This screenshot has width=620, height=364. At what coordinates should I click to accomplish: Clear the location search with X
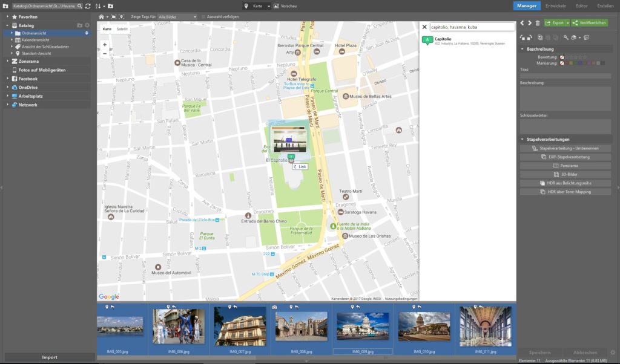(x=424, y=27)
